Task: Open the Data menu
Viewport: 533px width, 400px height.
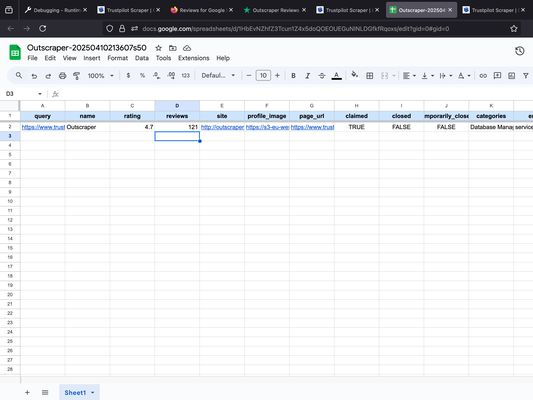Action: point(142,58)
